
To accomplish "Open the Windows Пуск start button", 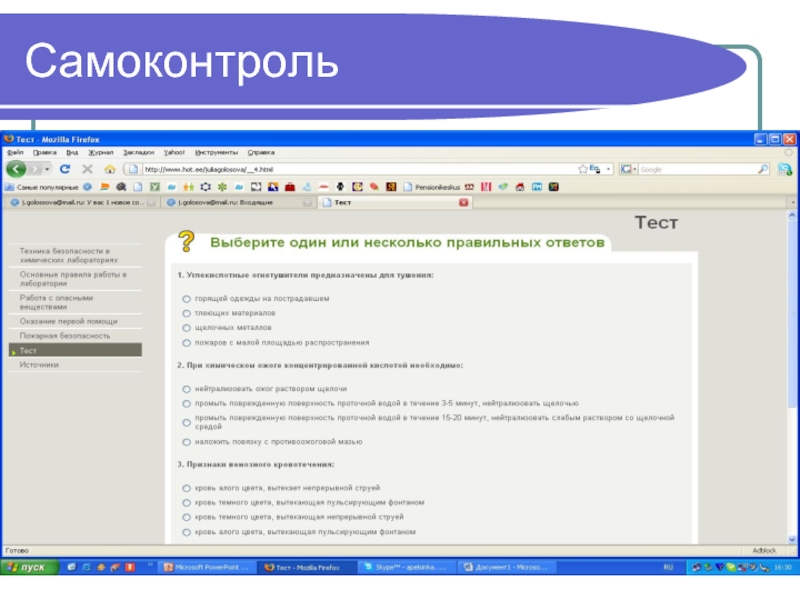I will point(30,567).
